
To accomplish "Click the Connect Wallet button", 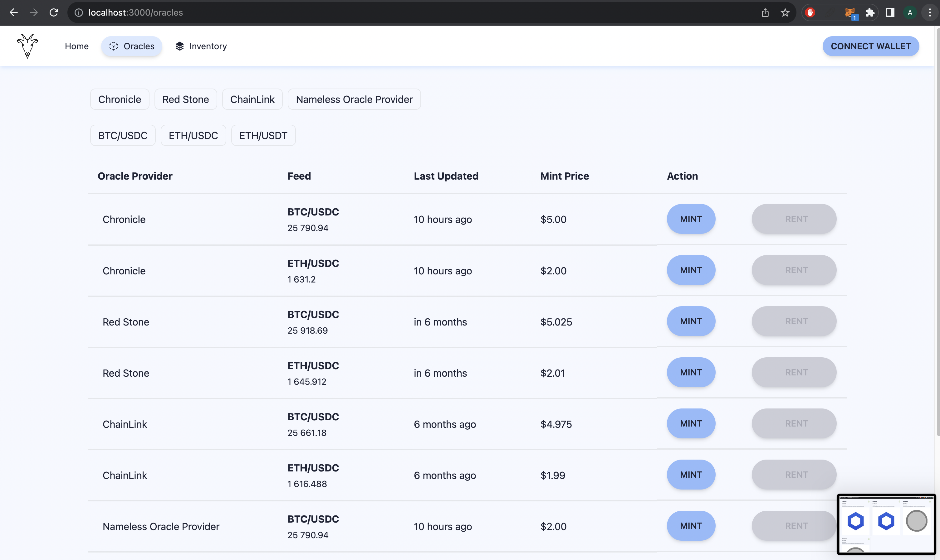I will pyautogui.click(x=870, y=46).
